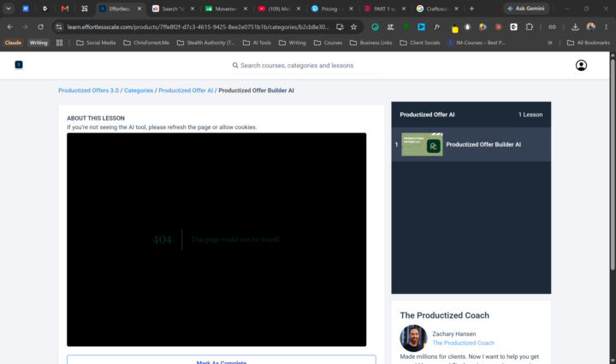View site information icon in address bar
Viewport: 616px width, 364px height.
tap(59, 26)
